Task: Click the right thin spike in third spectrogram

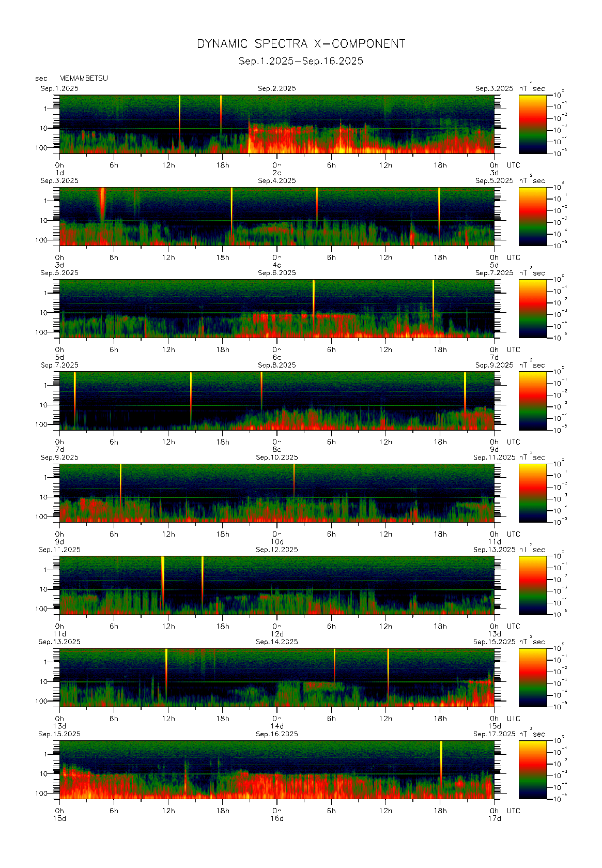Action: (x=433, y=297)
